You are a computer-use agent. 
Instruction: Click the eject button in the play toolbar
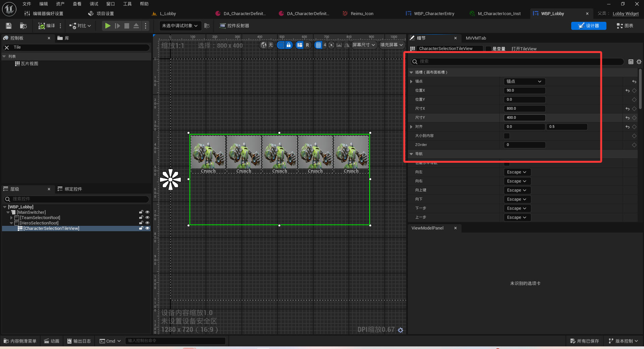click(x=136, y=26)
